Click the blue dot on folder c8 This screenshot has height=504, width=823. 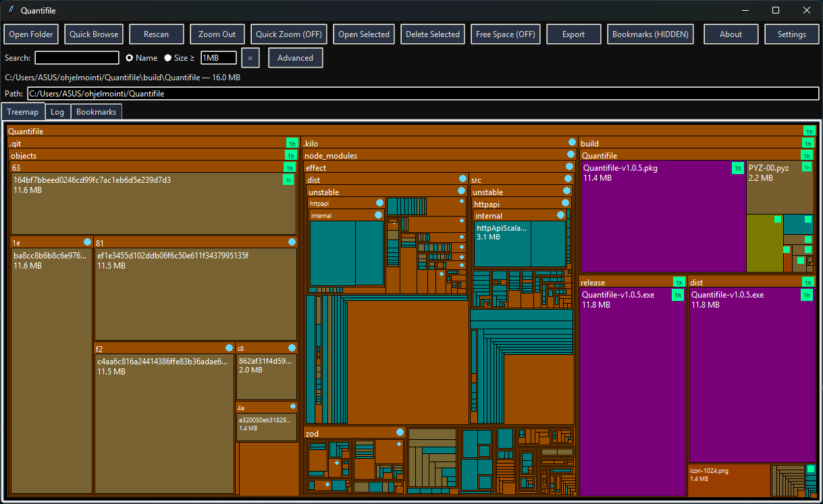(292, 347)
